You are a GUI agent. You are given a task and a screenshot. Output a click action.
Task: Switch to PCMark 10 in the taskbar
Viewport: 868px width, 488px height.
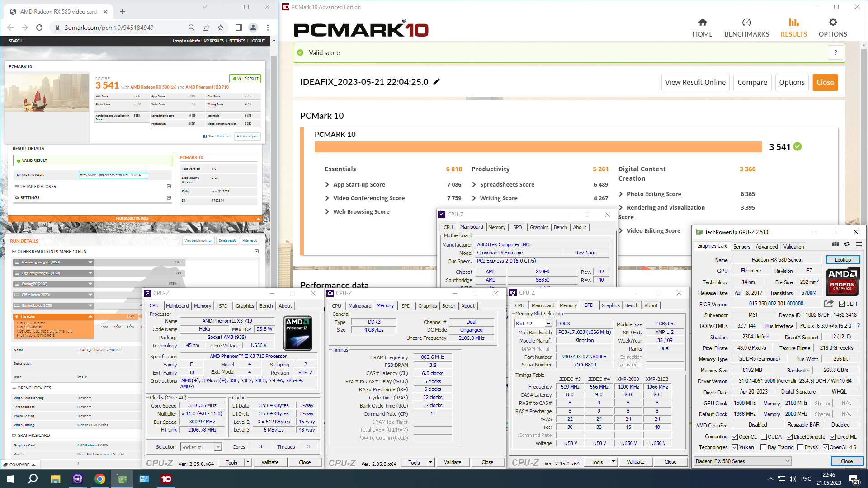pos(166,479)
